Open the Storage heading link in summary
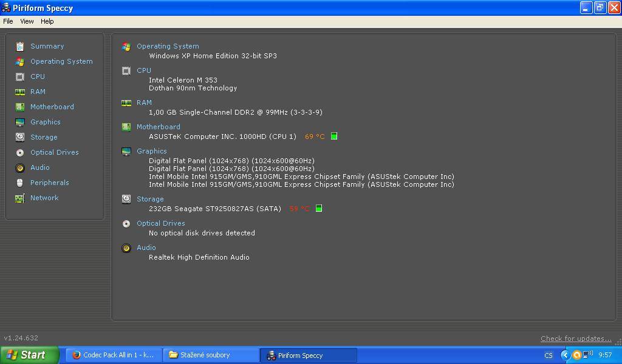Viewport: 622px width, 364px height. pyautogui.click(x=150, y=199)
